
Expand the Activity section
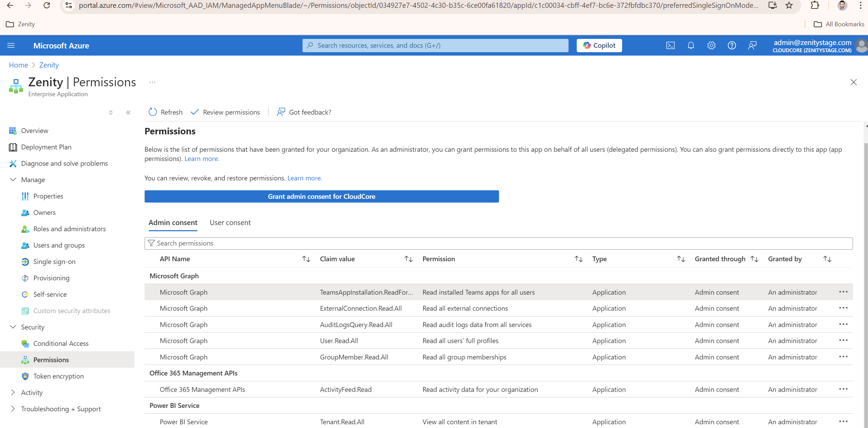point(13,393)
